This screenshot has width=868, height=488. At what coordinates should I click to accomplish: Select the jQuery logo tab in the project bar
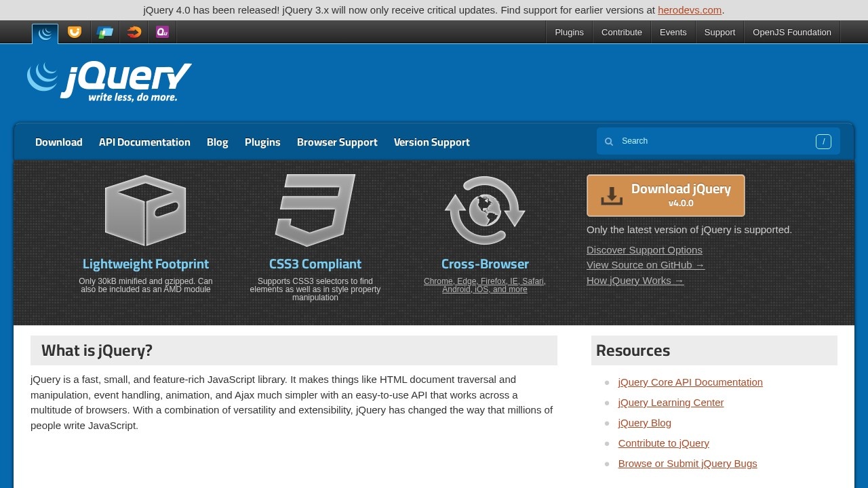(44, 32)
